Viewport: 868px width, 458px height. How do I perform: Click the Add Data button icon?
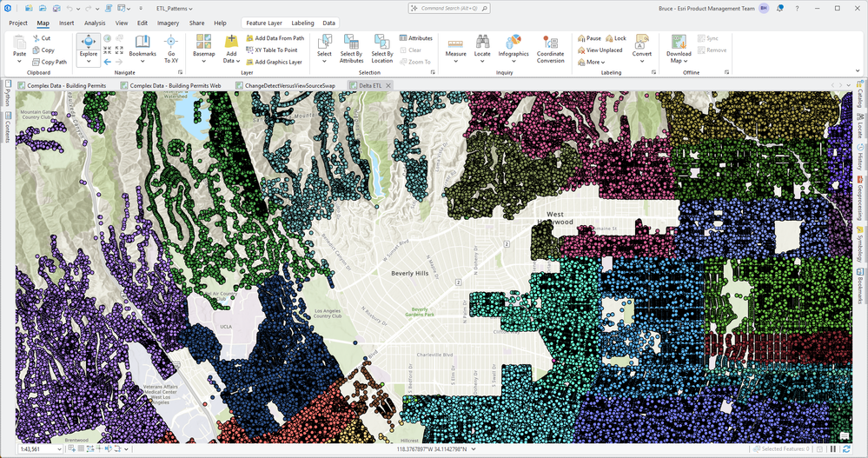coord(231,42)
